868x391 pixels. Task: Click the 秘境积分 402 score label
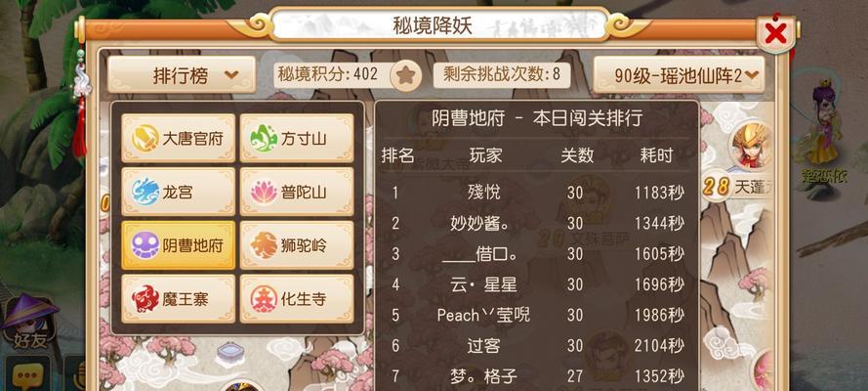click(330, 74)
